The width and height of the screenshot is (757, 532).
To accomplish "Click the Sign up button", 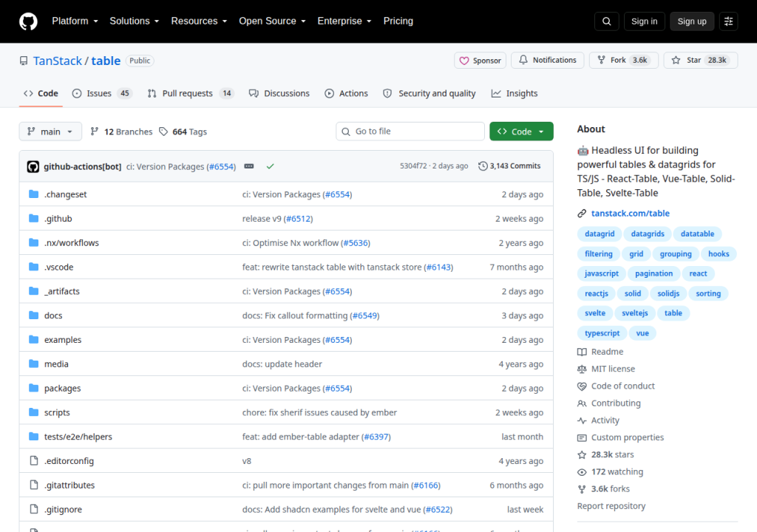I will pyautogui.click(x=691, y=21).
